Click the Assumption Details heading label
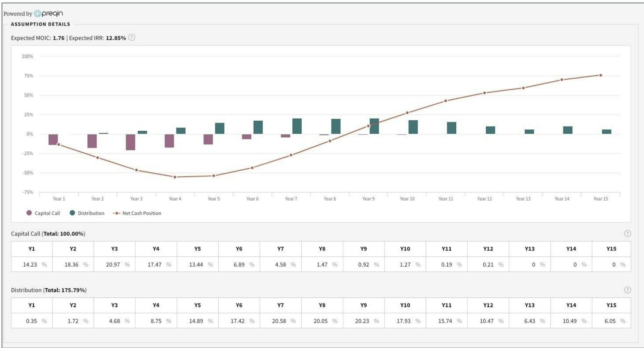 pyautogui.click(x=41, y=24)
